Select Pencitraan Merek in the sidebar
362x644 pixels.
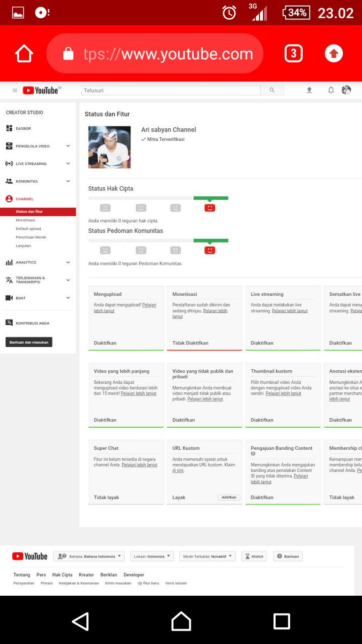(31, 237)
